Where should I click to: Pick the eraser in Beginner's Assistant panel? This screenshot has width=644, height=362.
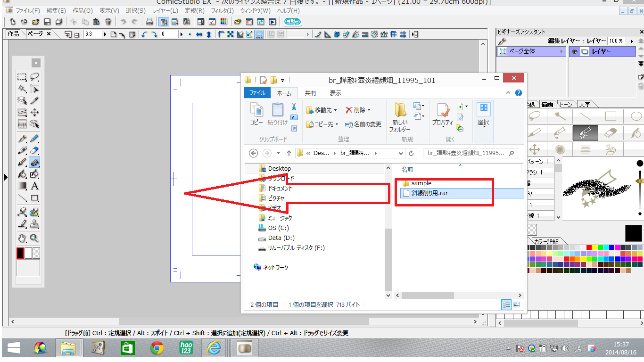point(611,133)
